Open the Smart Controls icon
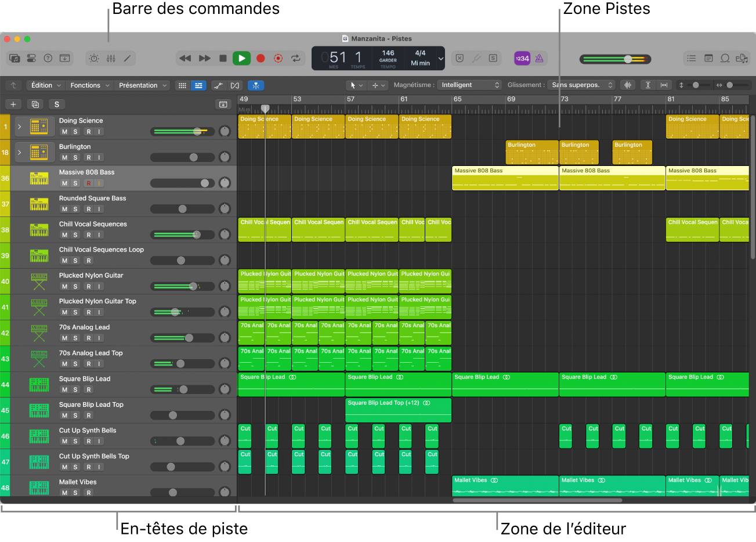Image resolution: width=756 pixels, height=542 pixels. (93, 58)
